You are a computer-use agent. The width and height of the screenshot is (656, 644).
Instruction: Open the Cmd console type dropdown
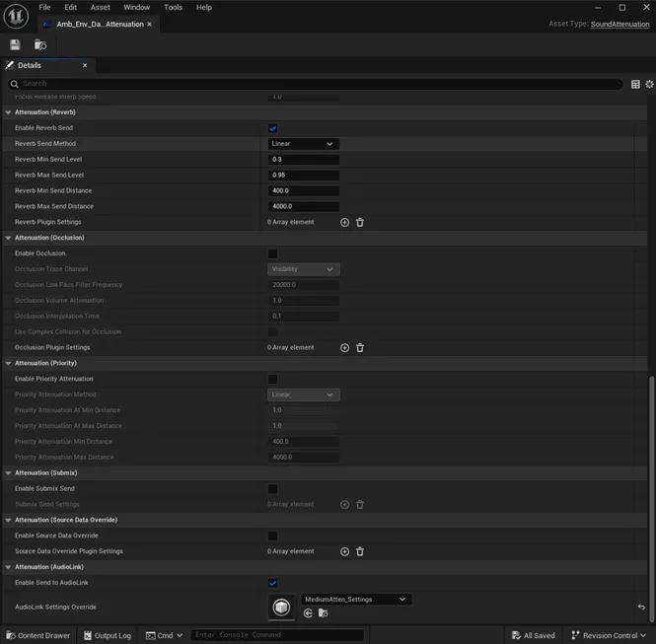click(x=164, y=636)
